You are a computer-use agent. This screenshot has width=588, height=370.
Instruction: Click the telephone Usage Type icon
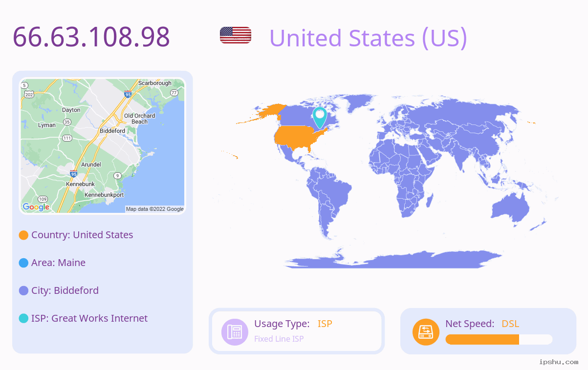pos(235,332)
